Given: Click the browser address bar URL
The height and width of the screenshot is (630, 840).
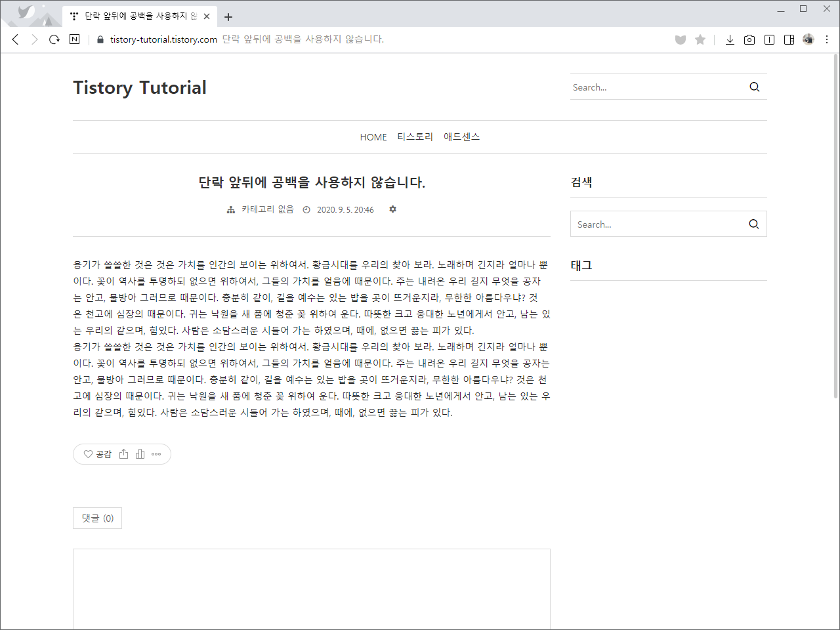Looking at the screenshot, I should pos(163,39).
